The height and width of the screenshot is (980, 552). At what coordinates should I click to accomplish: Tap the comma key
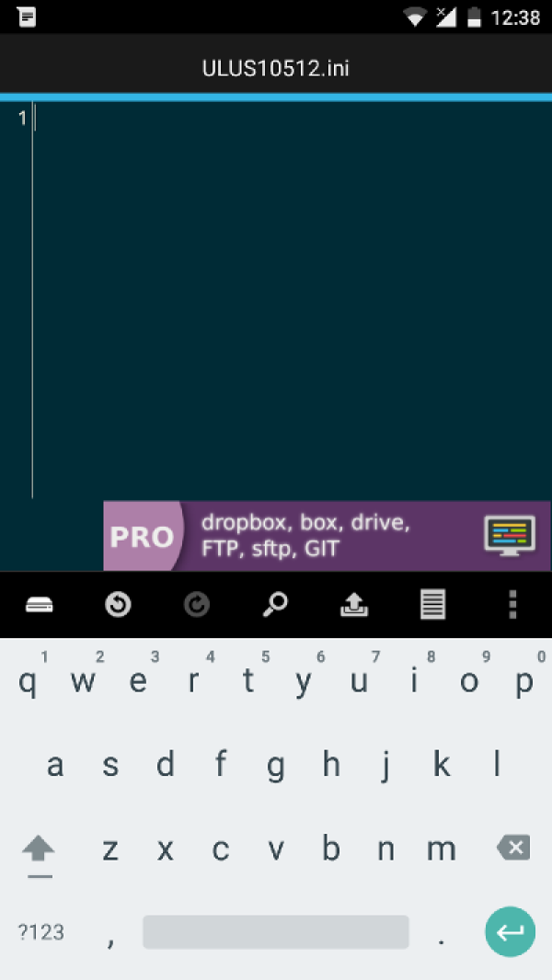tap(110, 933)
